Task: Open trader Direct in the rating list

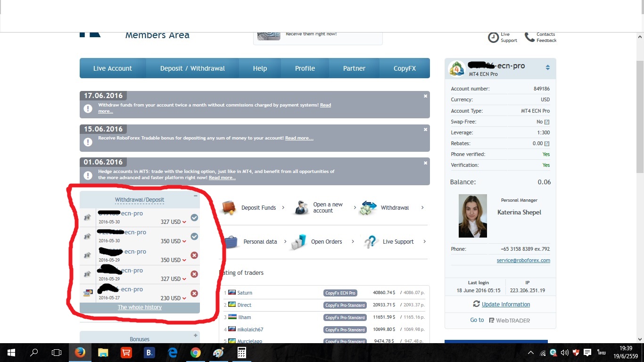Action: [244, 305]
